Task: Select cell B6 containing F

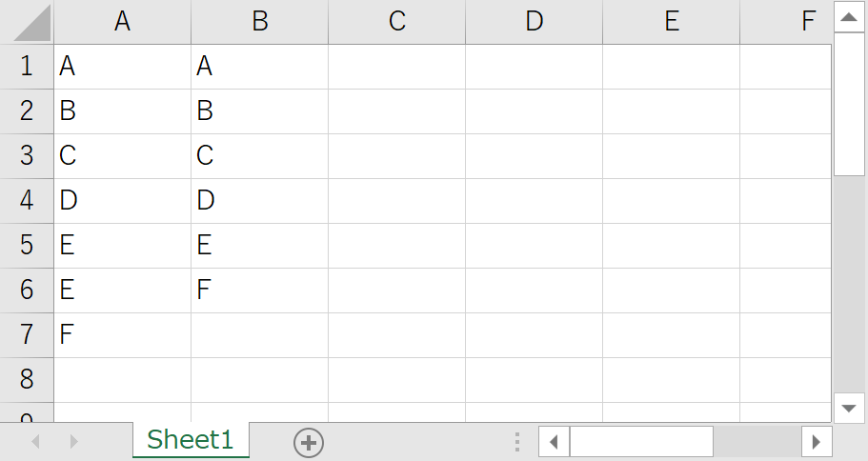Action: pyautogui.click(x=259, y=291)
